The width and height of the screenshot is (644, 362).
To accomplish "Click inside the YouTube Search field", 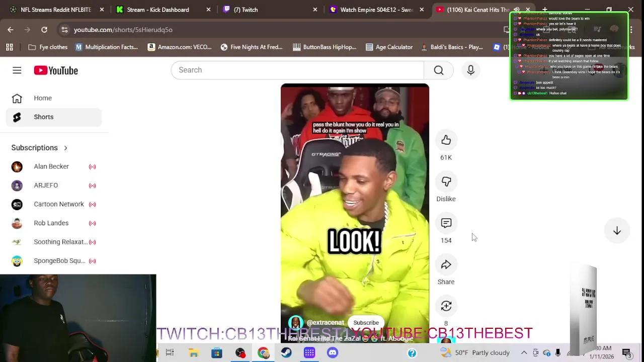I will point(297,70).
